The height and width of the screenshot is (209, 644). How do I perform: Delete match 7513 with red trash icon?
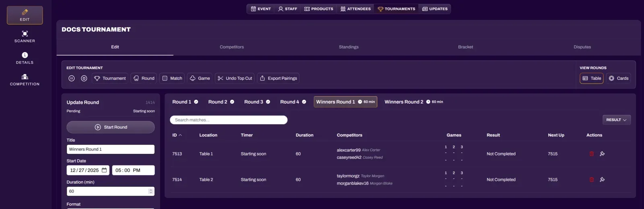(x=592, y=154)
